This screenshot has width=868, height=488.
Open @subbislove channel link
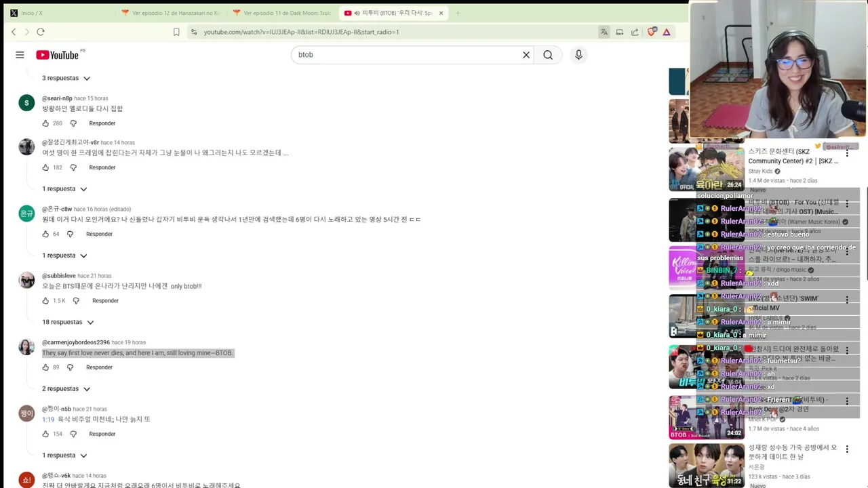pos(59,276)
